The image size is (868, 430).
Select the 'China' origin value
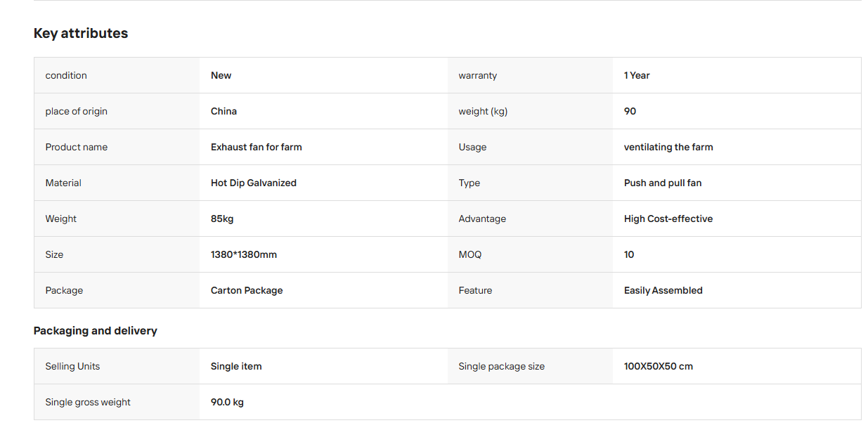[224, 111]
